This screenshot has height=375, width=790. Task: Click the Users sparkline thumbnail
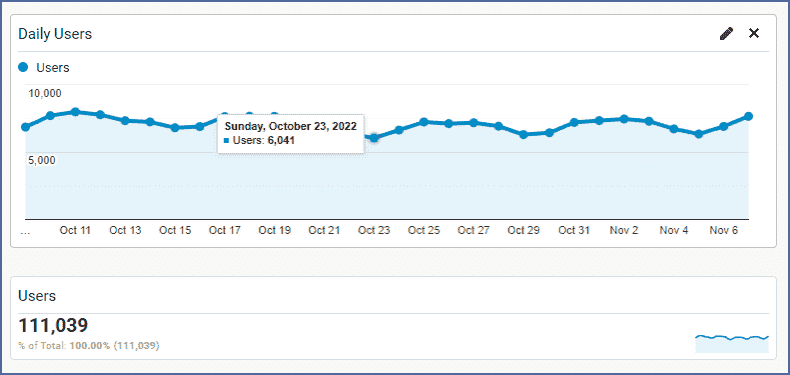pos(732,343)
